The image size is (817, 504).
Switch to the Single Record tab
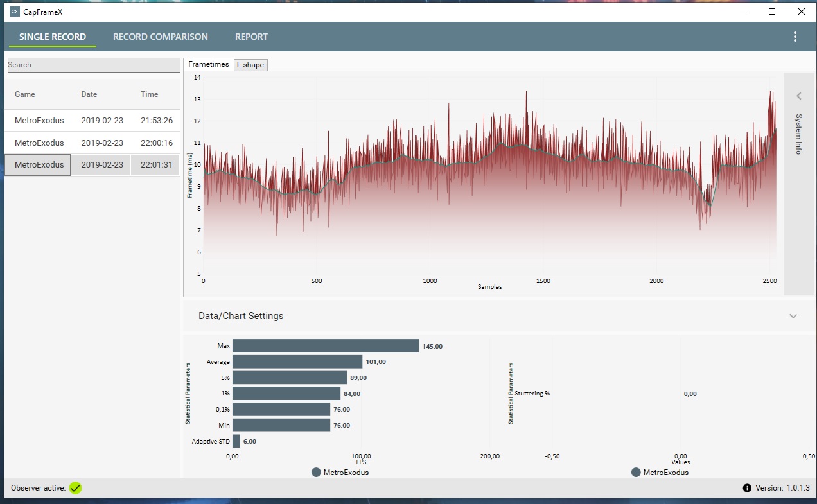[x=53, y=37]
